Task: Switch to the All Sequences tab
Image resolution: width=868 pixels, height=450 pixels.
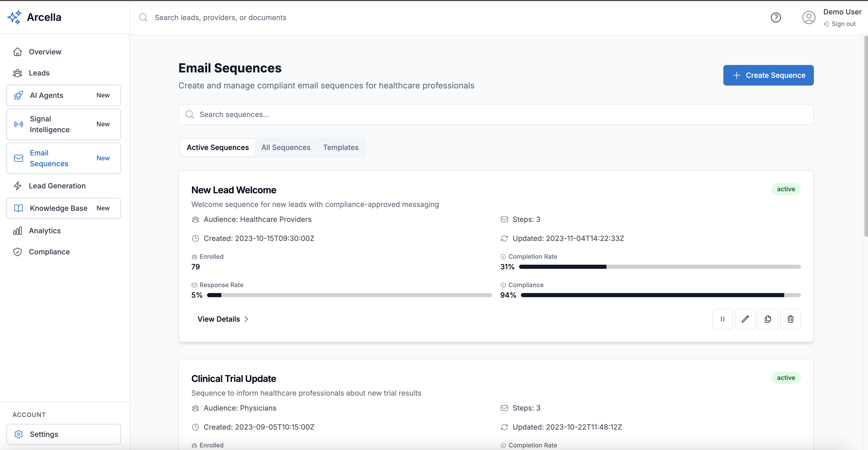Action: (x=286, y=147)
